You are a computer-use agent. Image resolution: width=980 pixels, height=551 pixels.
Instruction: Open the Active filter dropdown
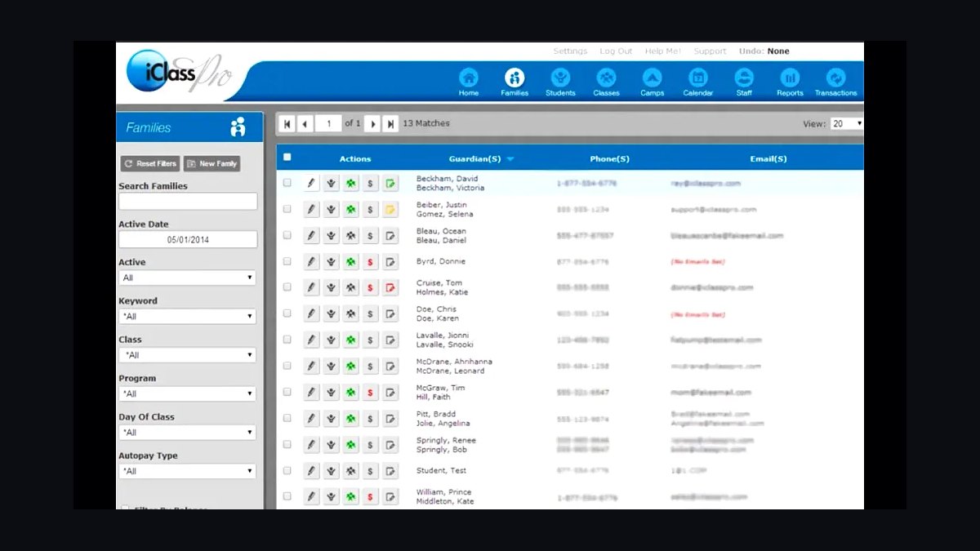click(187, 278)
